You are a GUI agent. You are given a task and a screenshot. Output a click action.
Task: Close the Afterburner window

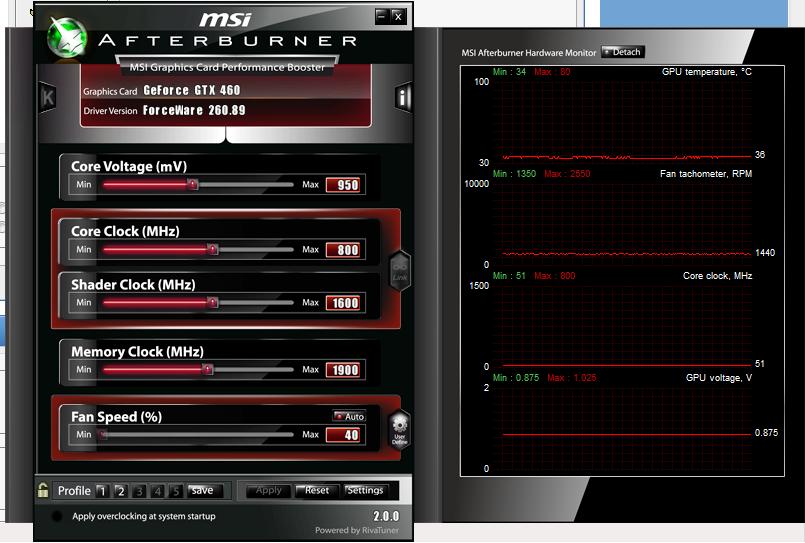(398, 16)
